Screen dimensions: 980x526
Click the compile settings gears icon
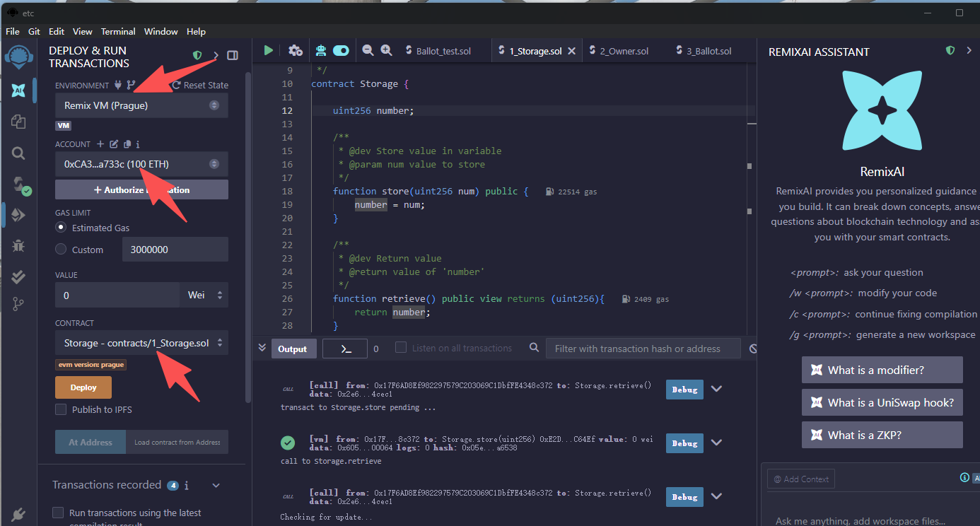pyautogui.click(x=296, y=50)
